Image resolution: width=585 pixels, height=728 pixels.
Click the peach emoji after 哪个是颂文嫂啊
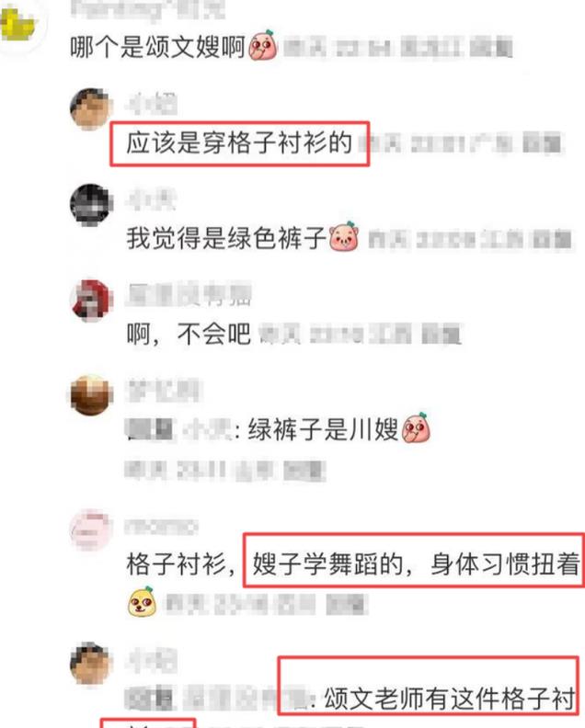click(263, 46)
